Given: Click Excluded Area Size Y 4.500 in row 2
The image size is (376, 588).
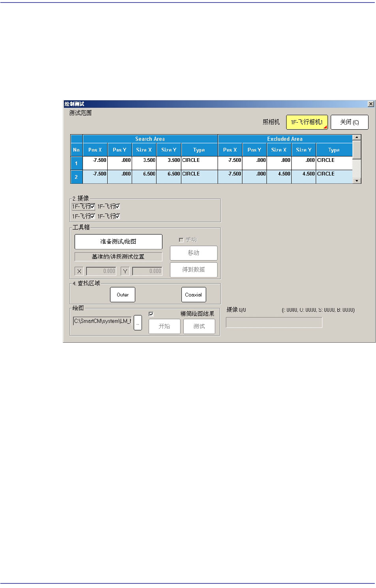Looking at the screenshot, I should click(x=304, y=177).
